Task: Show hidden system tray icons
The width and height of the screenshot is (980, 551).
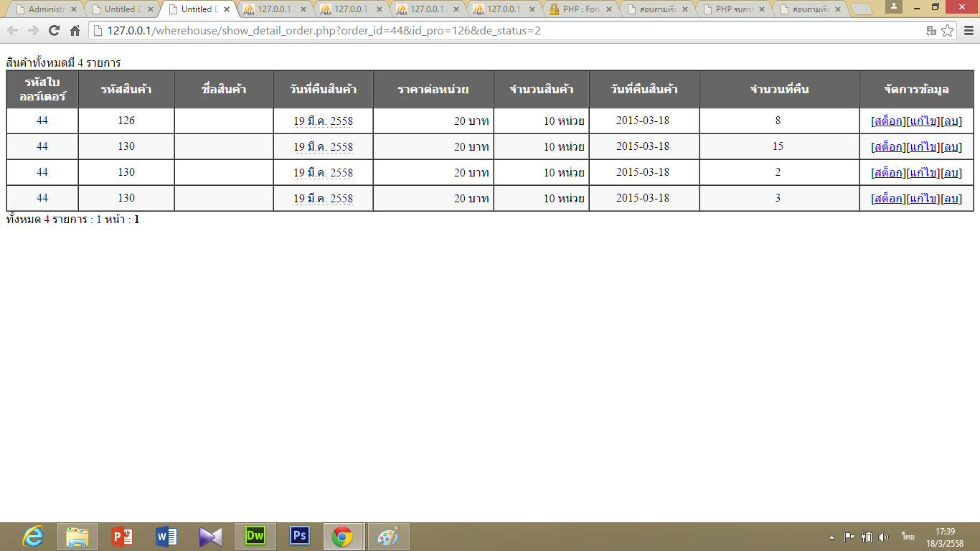Action: click(831, 537)
